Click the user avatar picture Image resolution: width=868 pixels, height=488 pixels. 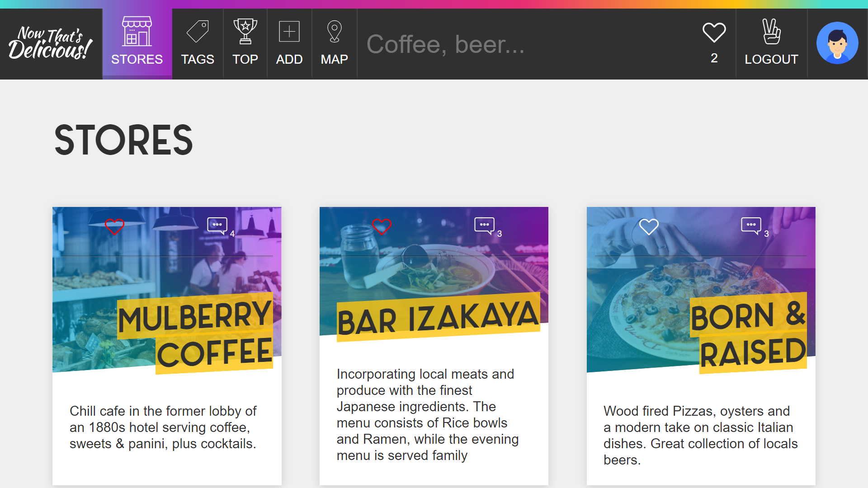point(837,43)
